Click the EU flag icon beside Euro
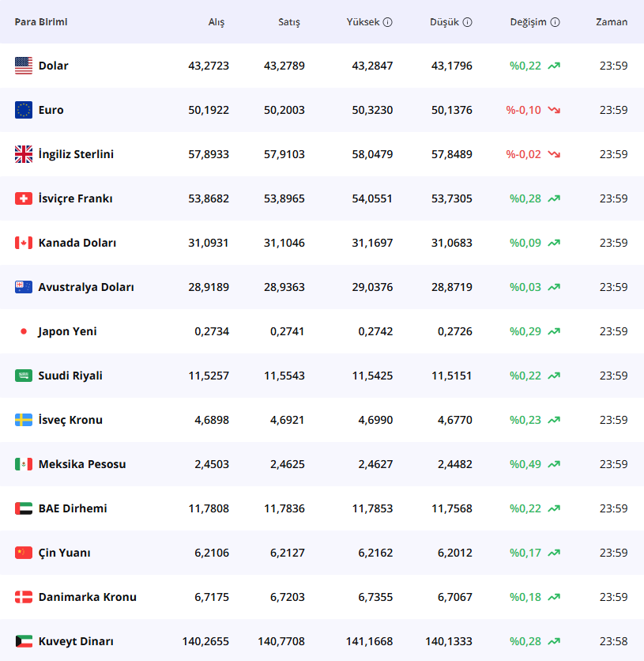Viewport: 644px width, 661px height. coord(24,110)
